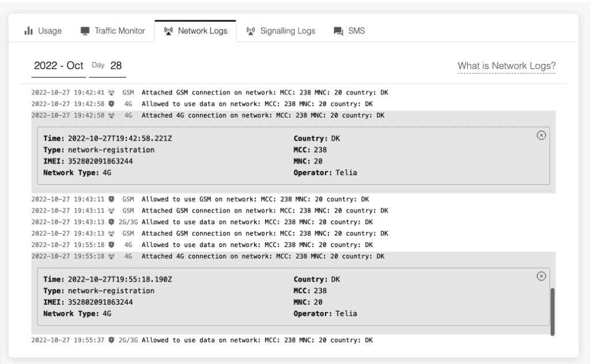Switch to the SMS tab
The height and width of the screenshot is (364, 590).
[x=349, y=31]
